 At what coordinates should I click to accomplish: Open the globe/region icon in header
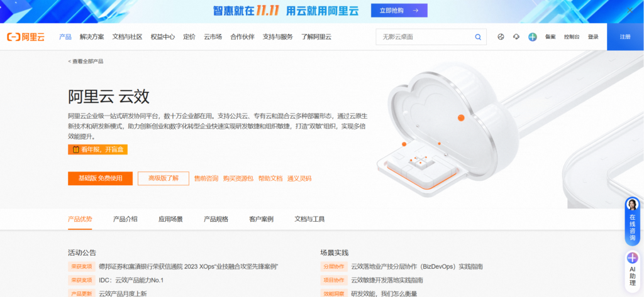point(501,37)
